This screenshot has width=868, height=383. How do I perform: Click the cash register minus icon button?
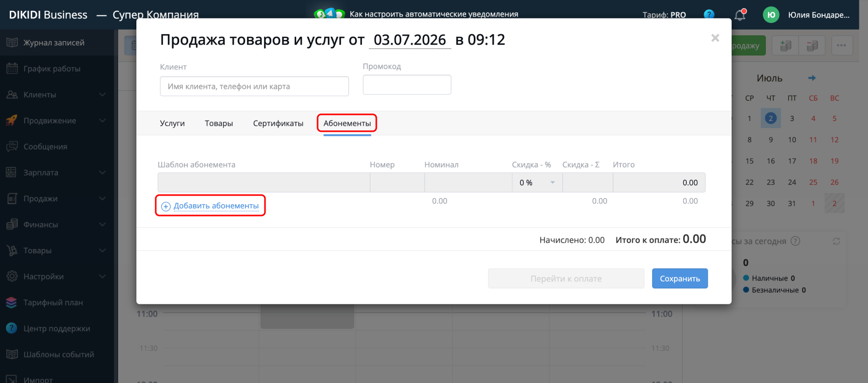812,45
